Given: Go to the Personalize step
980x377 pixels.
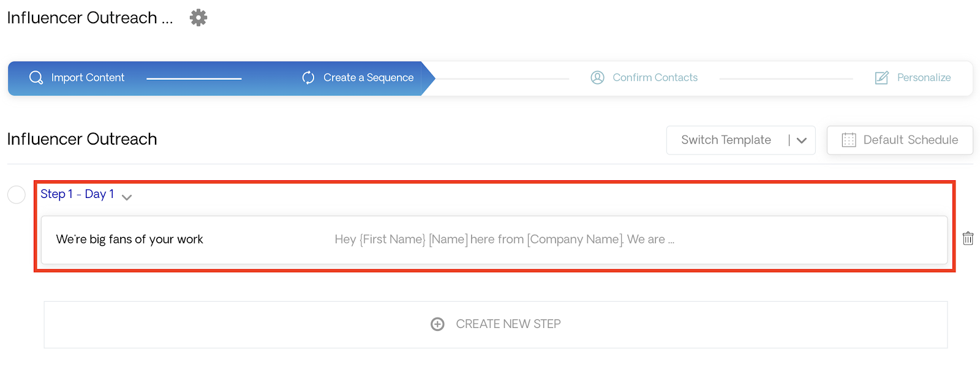Looking at the screenshot, I should click(x=924, y=78).
